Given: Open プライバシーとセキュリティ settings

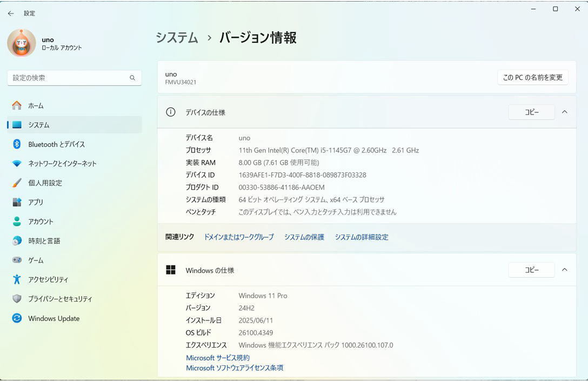Looking at the screenshot, I should point(75,299).
